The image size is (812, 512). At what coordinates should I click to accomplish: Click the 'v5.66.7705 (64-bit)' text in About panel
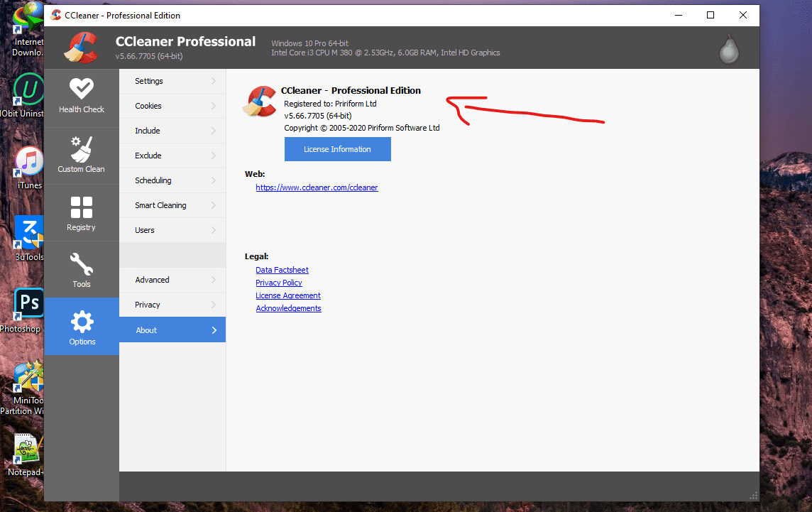pos(317,116)
